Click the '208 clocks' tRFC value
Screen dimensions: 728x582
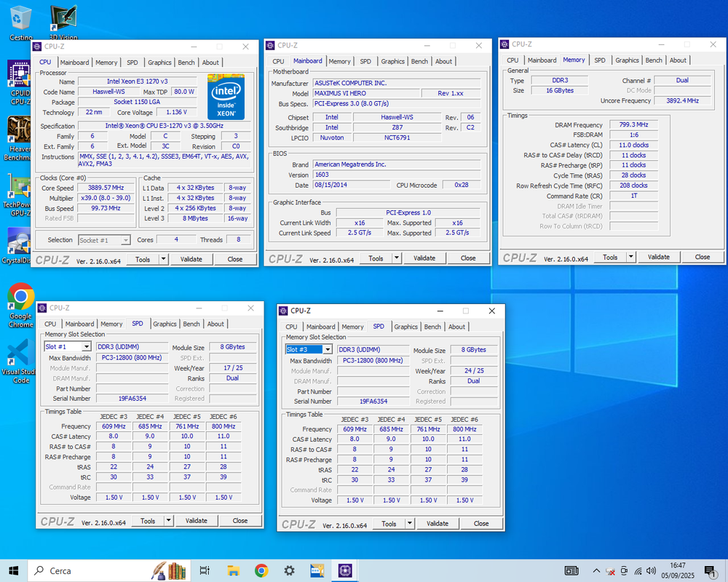[634, 186]
